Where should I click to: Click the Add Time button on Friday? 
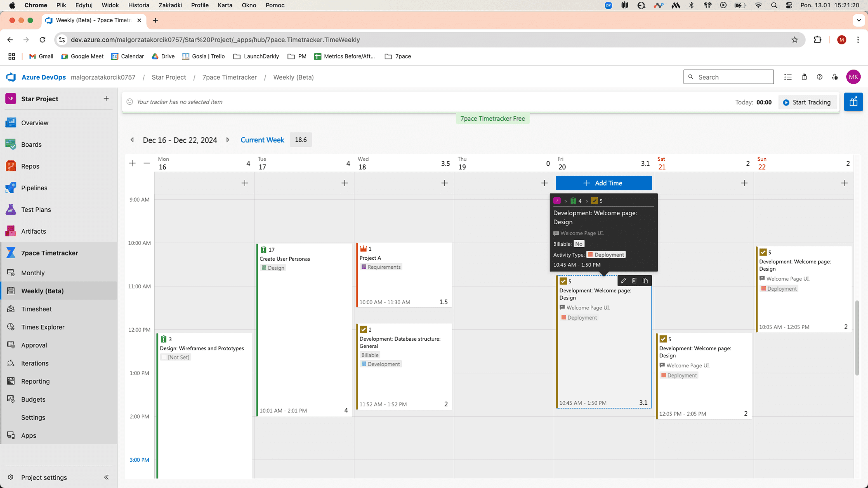(604, 183)
